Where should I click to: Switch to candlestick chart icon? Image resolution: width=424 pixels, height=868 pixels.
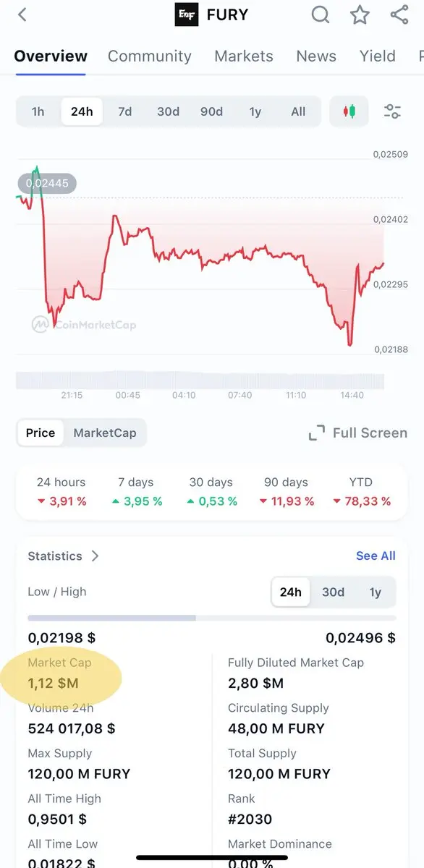(349, 111)
